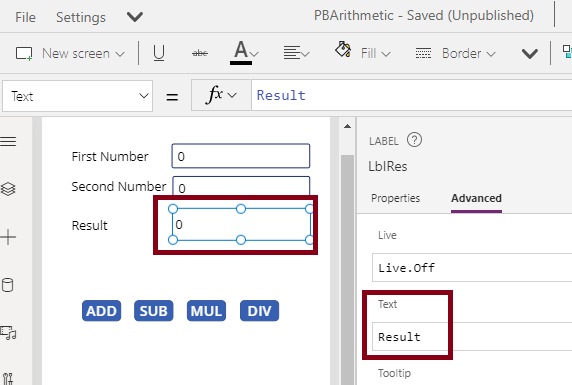Click the Text property field Result
Viewport: 572px width, 385px height.
[472, 336]
